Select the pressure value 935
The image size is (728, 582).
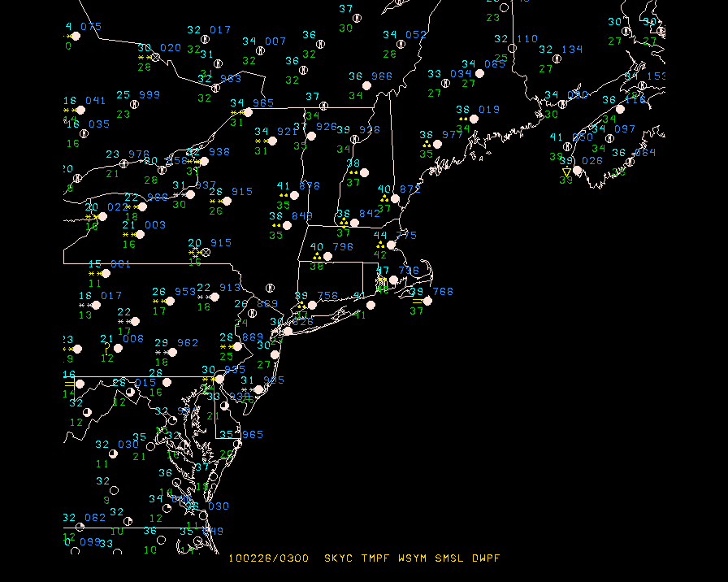tap(235, 369)
